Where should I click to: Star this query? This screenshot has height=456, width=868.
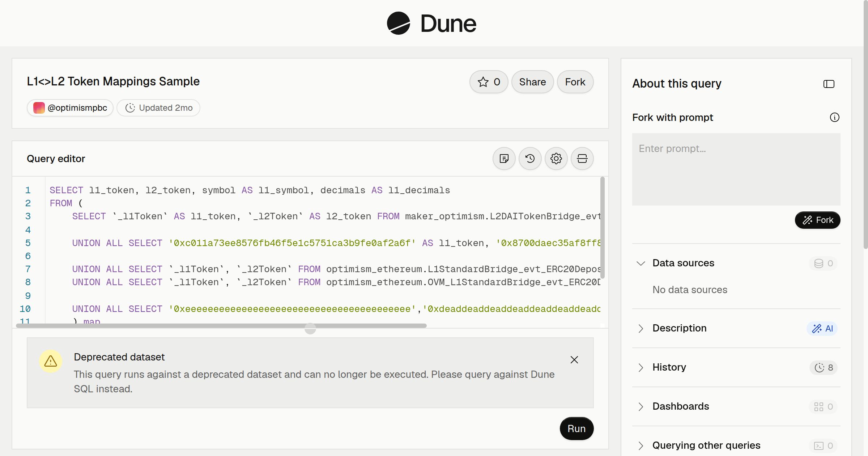489,82
